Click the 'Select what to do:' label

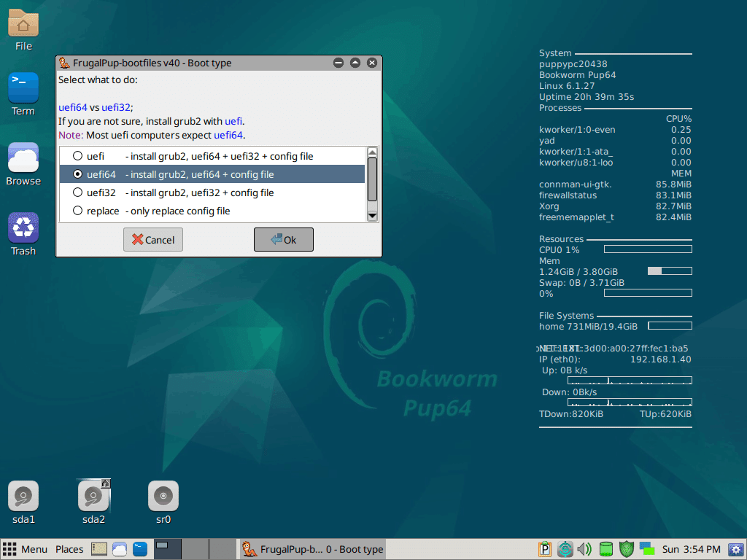(98, 79)
